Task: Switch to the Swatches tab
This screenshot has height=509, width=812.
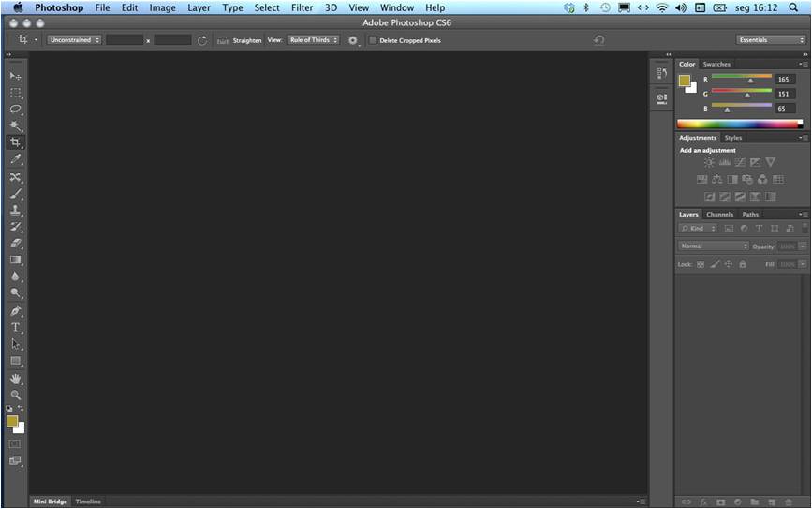Action: [x=716, y=65]
